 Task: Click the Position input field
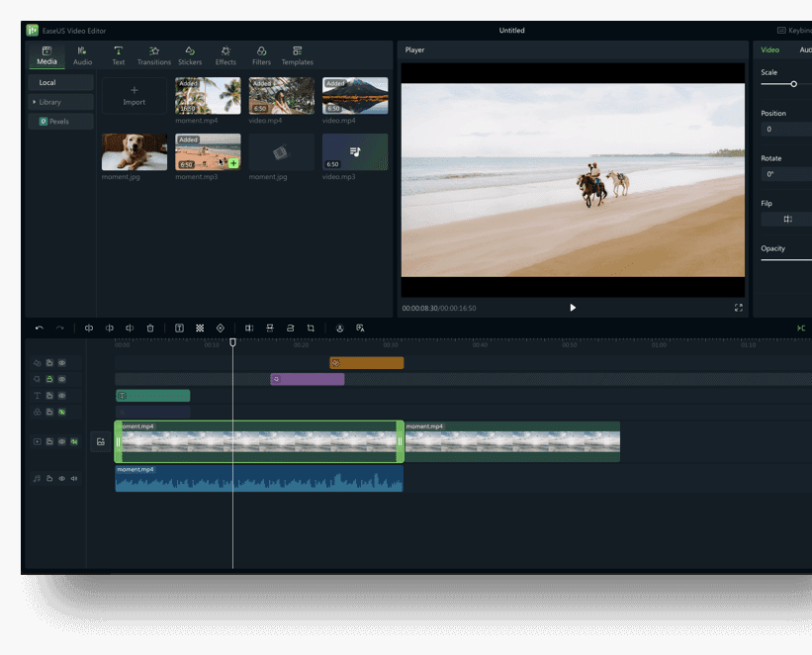(x=786, y=129)
